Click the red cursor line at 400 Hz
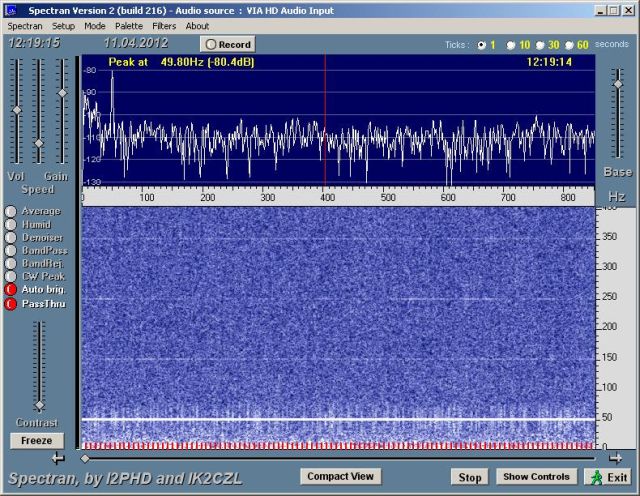This screenshot has width=640, height=496. (x=325, y=120)
